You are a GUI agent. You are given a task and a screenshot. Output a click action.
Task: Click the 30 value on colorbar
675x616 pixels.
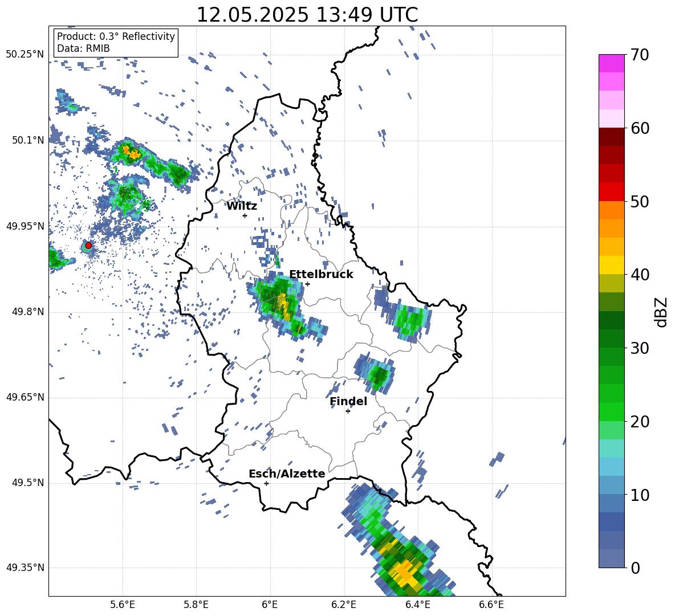639,348
